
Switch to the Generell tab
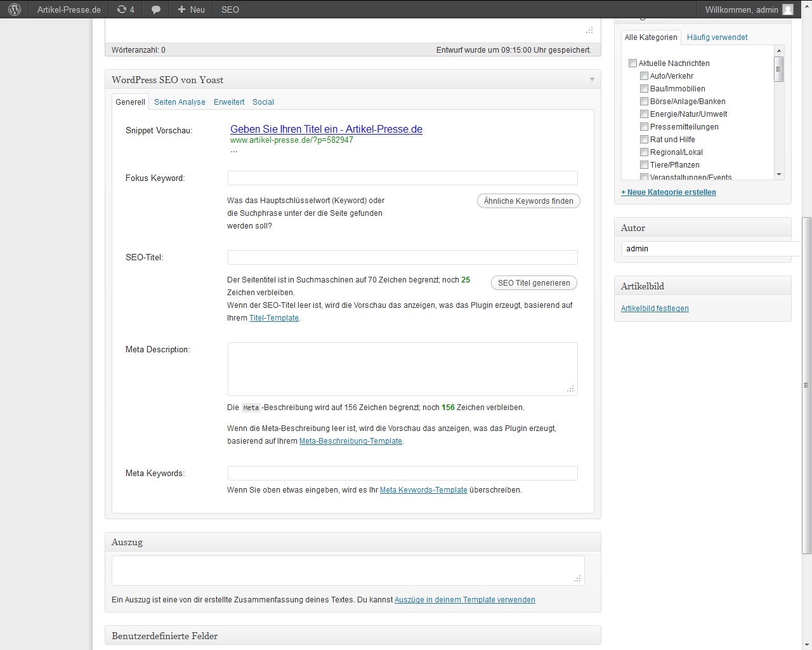pyautogui.click(x=130, y=102)
